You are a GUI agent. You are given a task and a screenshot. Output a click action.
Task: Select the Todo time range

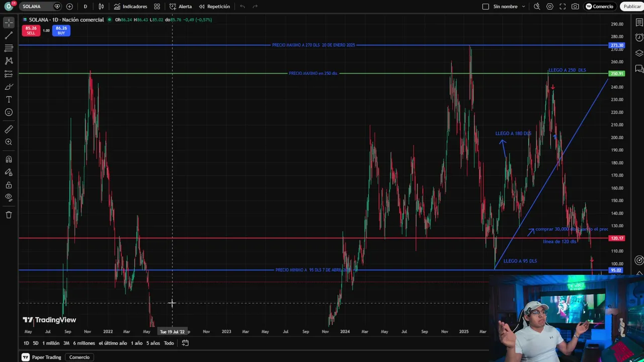click(x=169, y=343)
